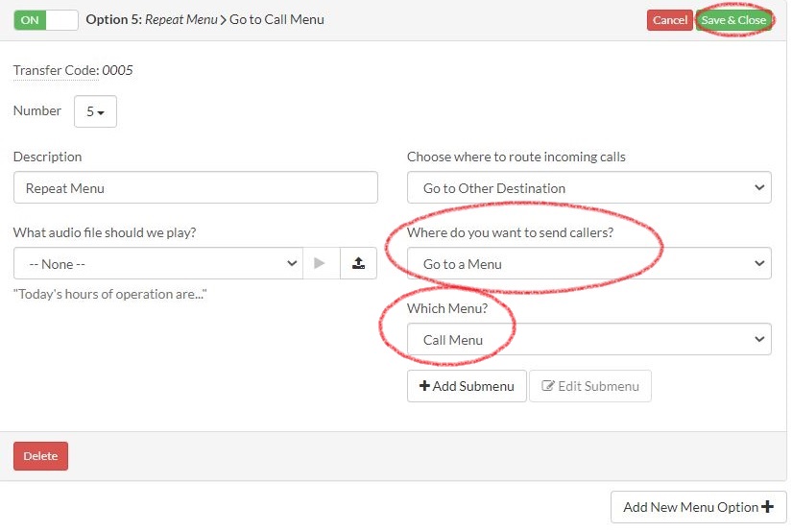Click the 'Transfer Code: 0005' underlined label
Viewport: 792px width, 532px height.
point(72,71)
